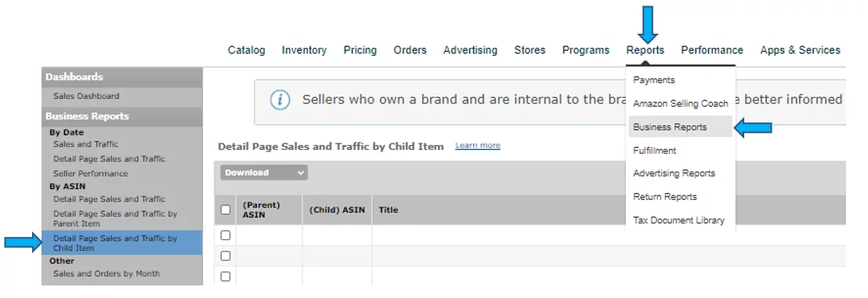The width and height of the screenshot is (868, 298).
Task: Sort by Title column header
Action: coord(388,210)
